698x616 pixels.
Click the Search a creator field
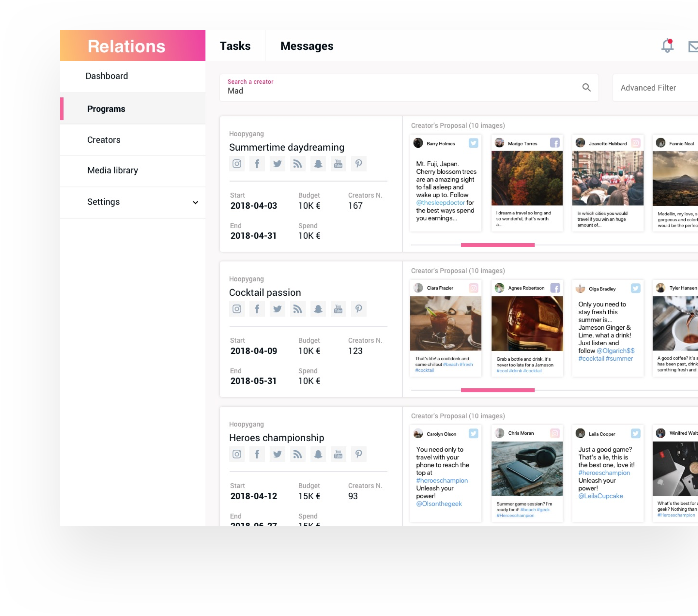click(x=403, y=88)
